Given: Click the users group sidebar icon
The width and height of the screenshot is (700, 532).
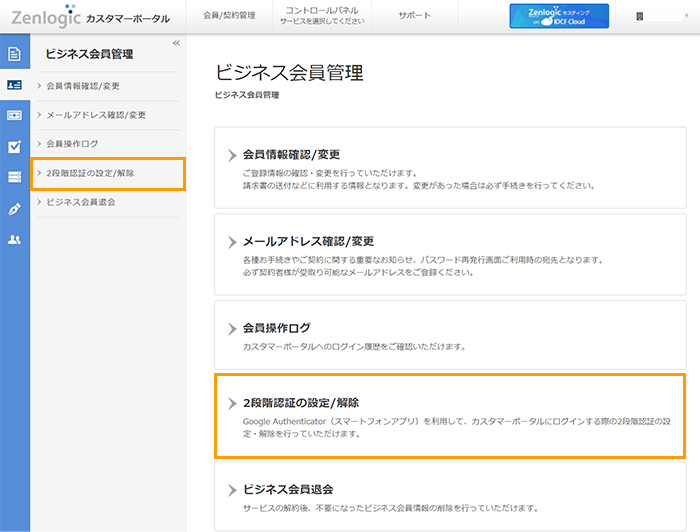Looking at the screenshot, I should coord(15,240).
